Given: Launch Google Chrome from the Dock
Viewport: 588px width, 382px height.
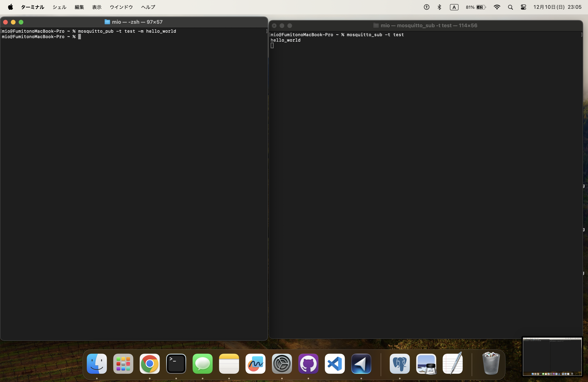Looking at the screenshot, I should 150,364.
